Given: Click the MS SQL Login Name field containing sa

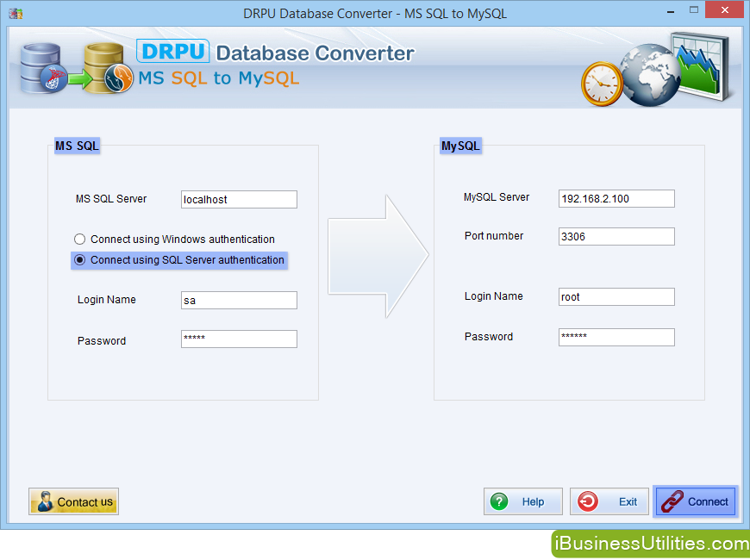Looking at the screenshot, I should click(239, 301).
